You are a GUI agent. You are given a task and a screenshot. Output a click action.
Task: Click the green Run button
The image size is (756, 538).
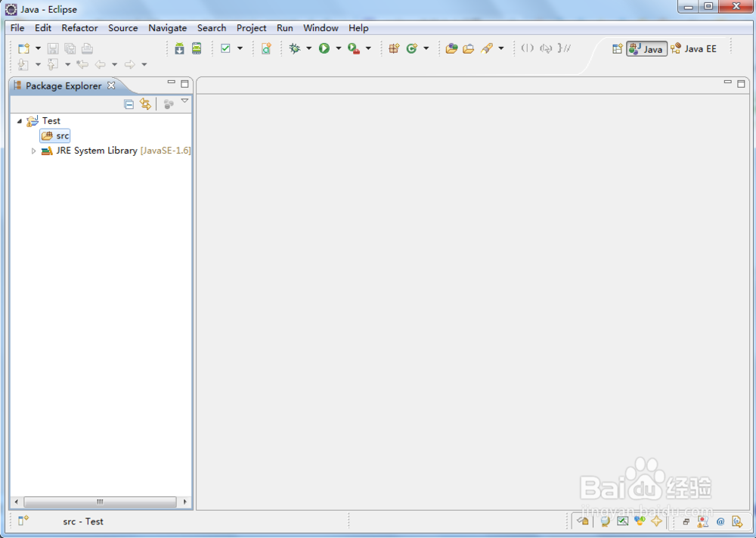point(324,48)
